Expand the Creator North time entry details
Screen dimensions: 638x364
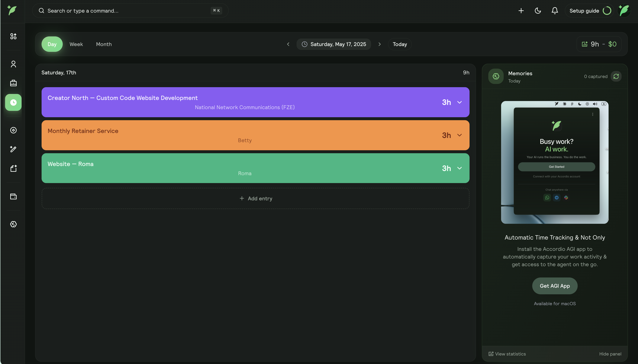pyautogui.click(x=460, y=102)
